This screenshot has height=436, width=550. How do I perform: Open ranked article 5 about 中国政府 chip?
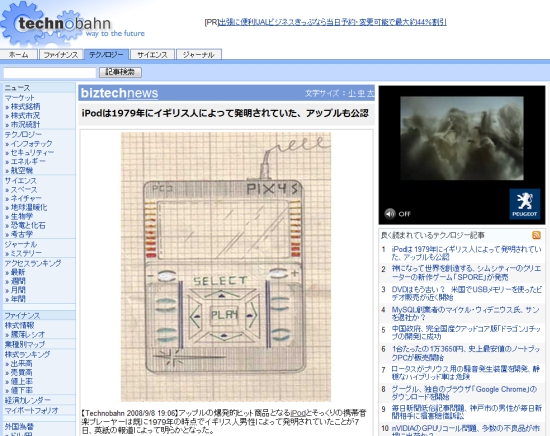tap(466, 333)
